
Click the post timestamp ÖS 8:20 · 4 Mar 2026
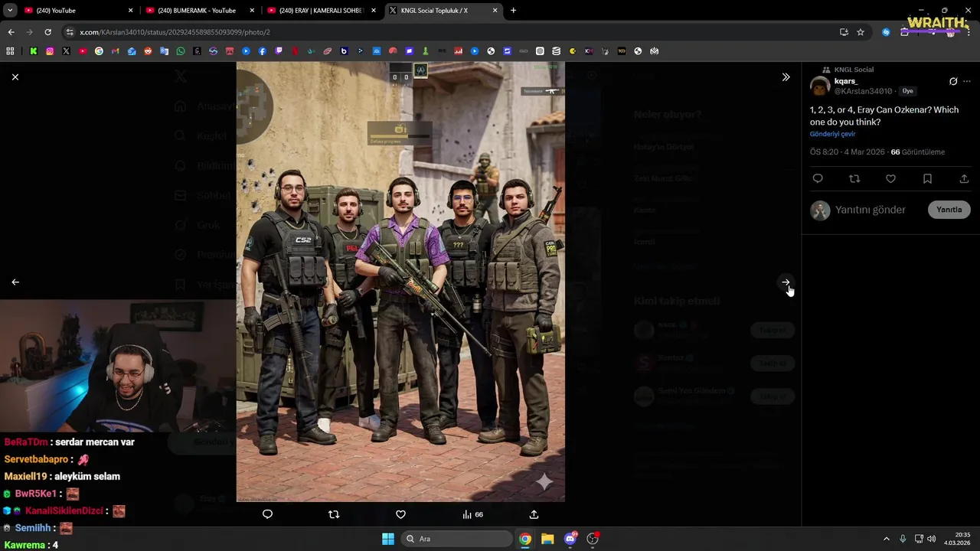847,152
